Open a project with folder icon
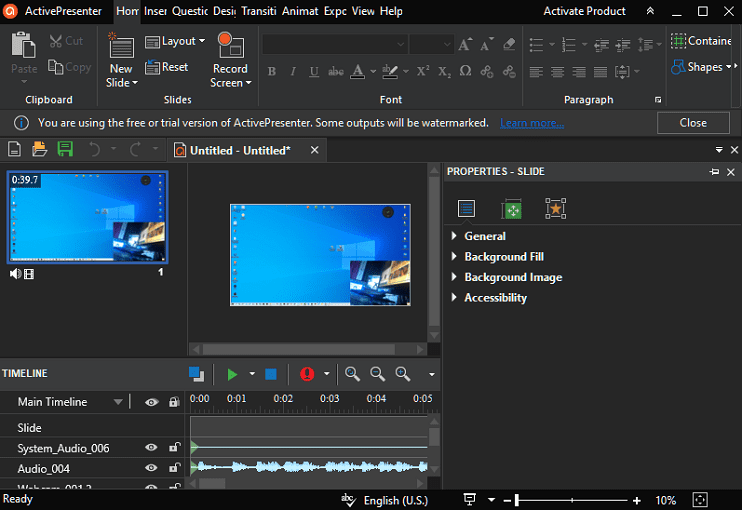 click(x=39, y=149)
